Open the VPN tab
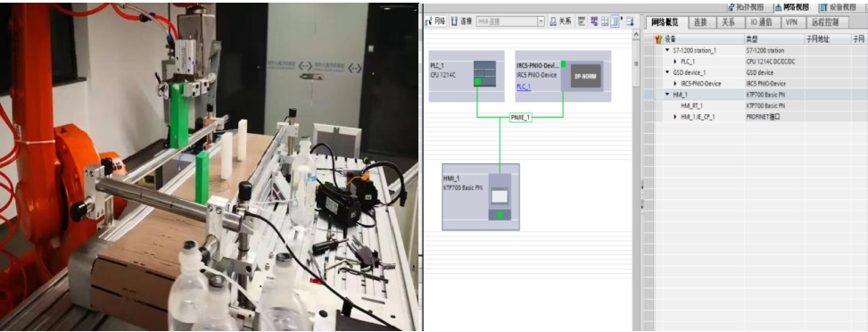Screen dimensions: 868x332 pyautogui.click(x=791, y=22)
